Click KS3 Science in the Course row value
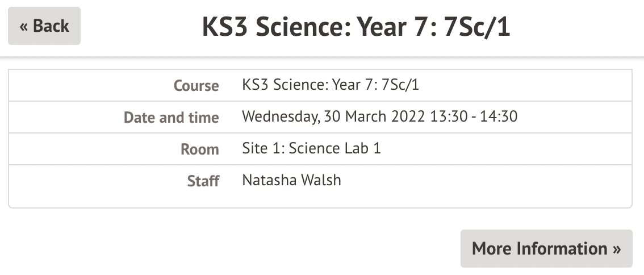This screenshot has height=275, width=644. click(282, 85)
